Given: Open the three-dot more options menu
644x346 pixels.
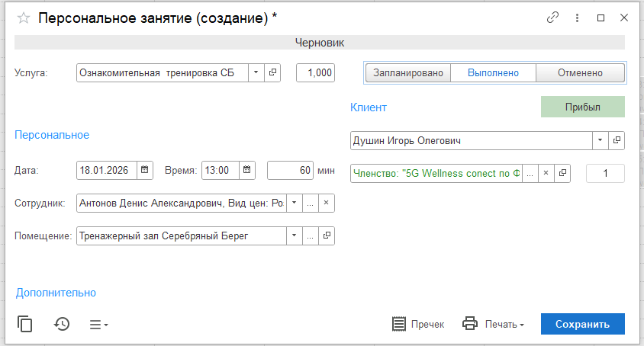Looking at the screenshot, I should (577, 18).
